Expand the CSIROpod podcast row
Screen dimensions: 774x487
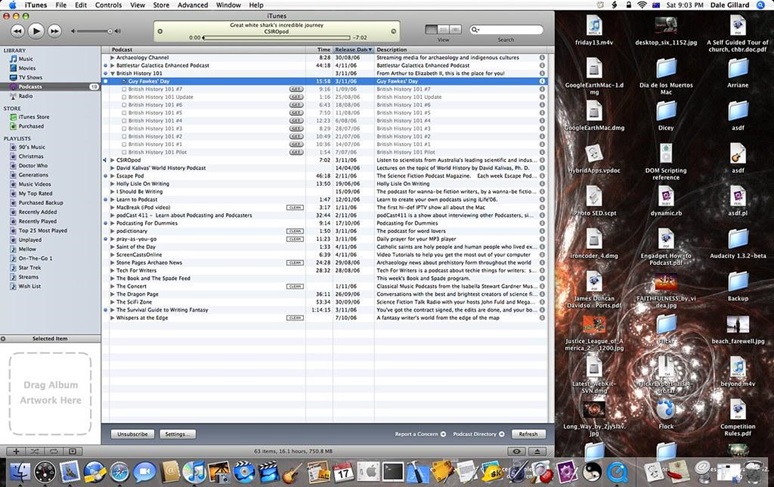coord(112,160)
